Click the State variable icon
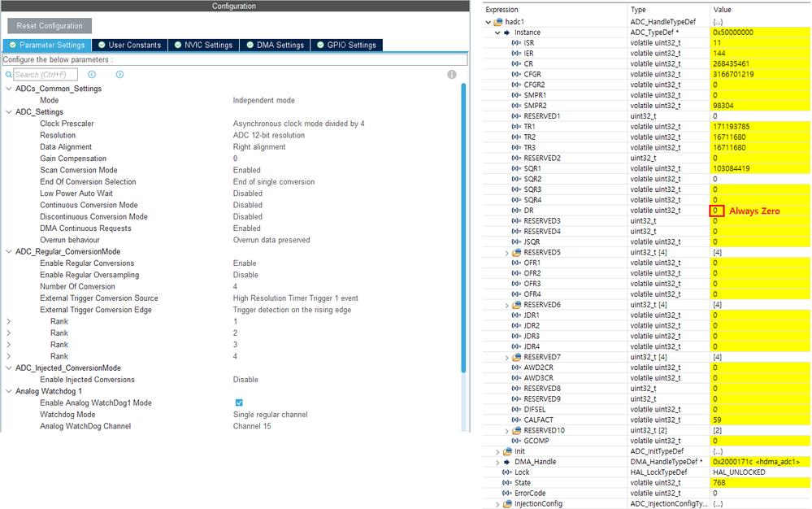Image resolution: width=812 pixels, height=509 pixels. click(x=507, y=483)
